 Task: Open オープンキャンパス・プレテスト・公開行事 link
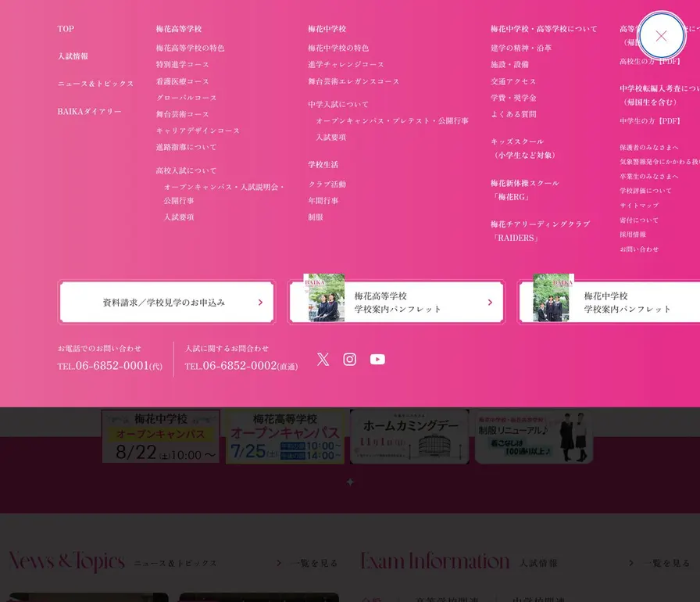click(x=392, y=120)
